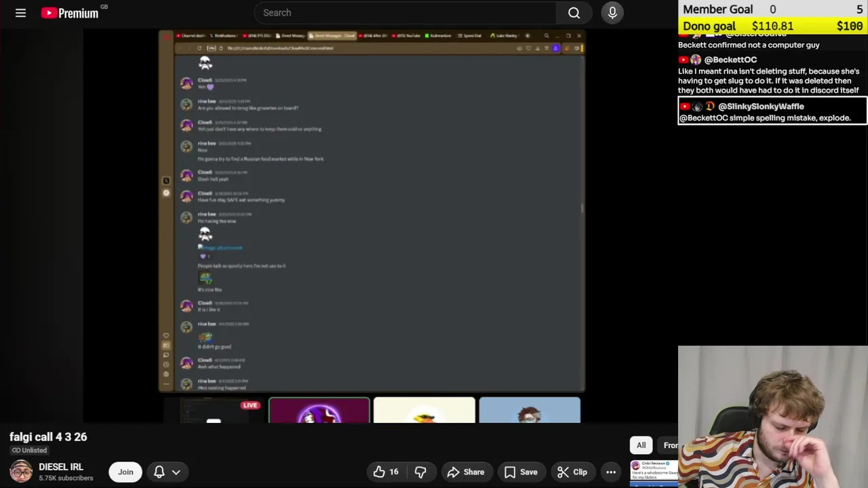Viewport: 868px width, 488px height.
Task: Open the DIESEL IRL channel avatar
Action: point(21,472)
